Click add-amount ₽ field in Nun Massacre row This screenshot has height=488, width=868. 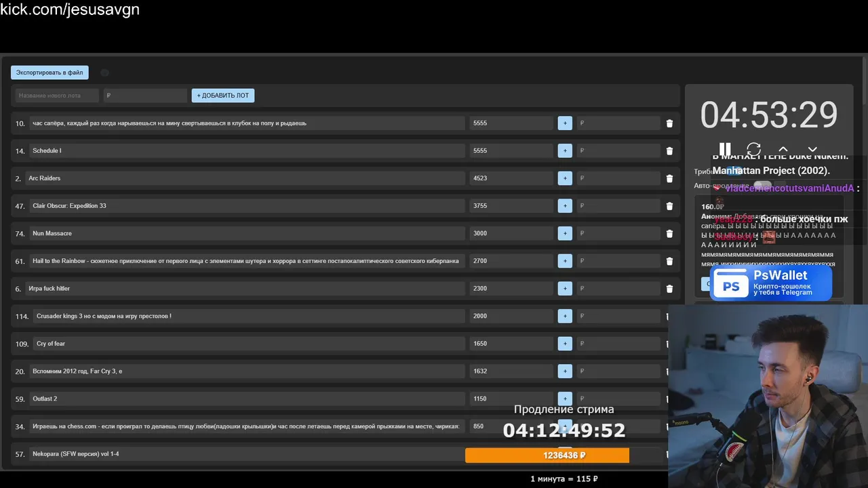[x=618, y=233]
